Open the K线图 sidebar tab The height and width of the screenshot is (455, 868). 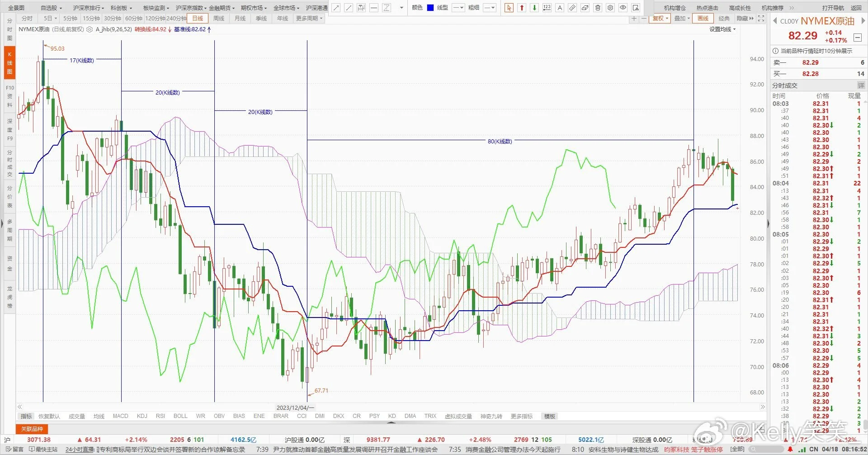click(9, 63)
